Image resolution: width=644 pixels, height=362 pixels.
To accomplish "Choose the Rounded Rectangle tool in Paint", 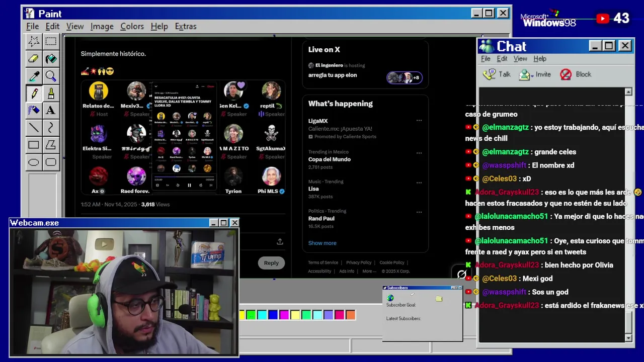I will (x=51, y=162).
